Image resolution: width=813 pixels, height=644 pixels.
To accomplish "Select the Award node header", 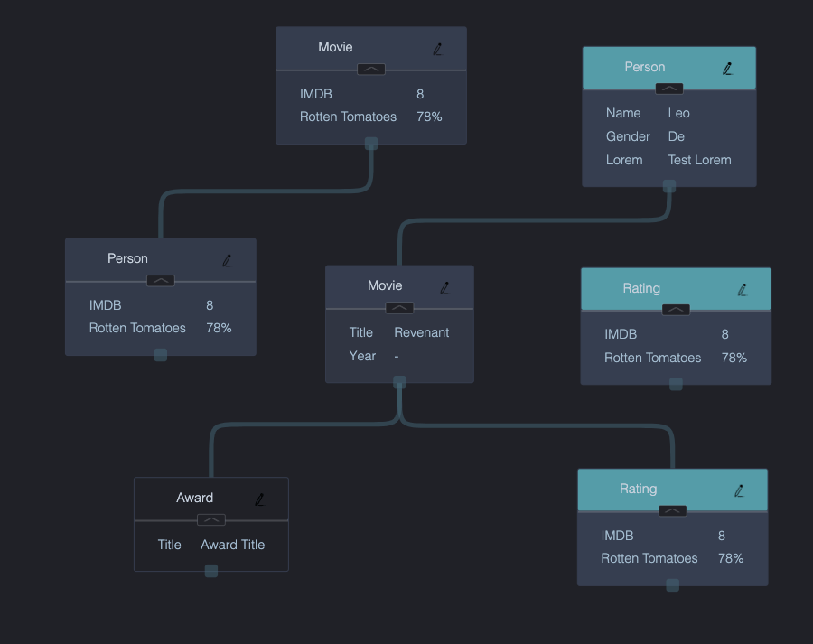I will [x=195, y=498].
